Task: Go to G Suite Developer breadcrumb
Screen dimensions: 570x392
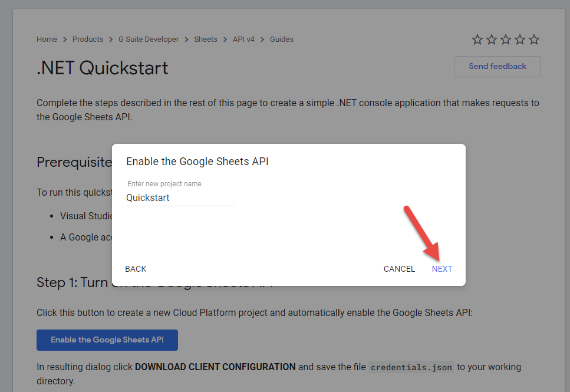Action: click(149, 39)
